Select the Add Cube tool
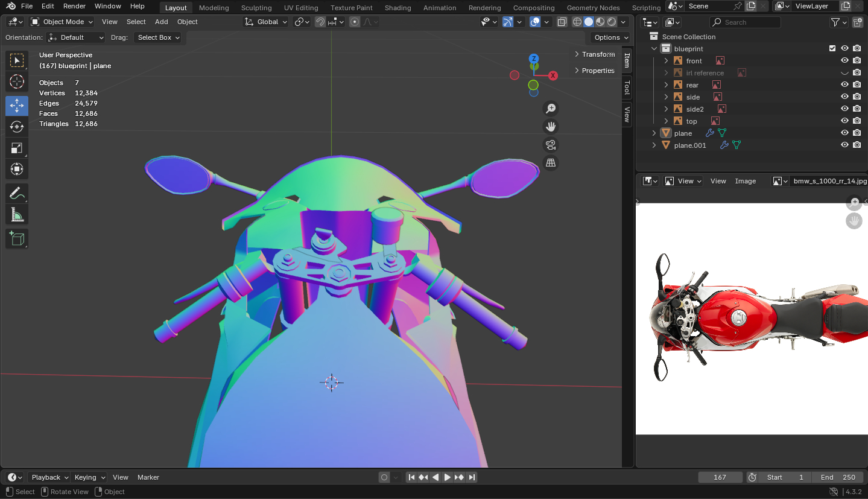 [x=17, y=239]
